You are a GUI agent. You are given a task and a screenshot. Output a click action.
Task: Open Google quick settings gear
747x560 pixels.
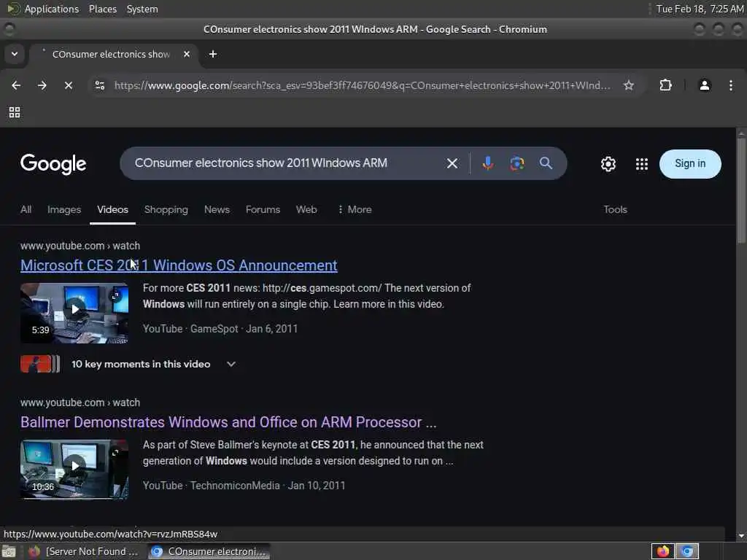[x=608, y=164]
